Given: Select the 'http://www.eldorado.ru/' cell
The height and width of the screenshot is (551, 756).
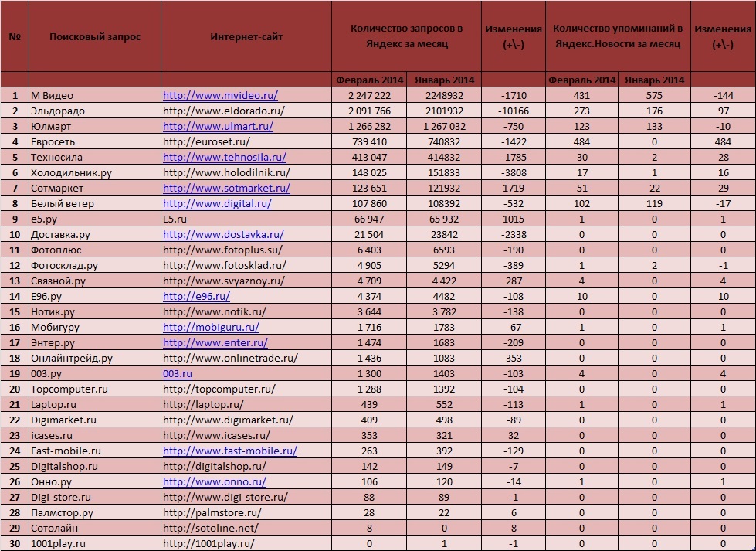Looking at the screenshot, I should 246,111.
